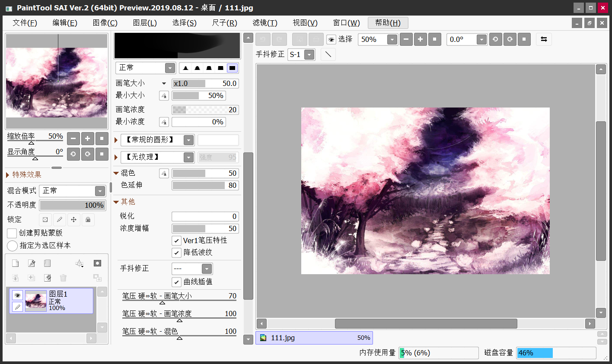Open the 编辑(E) menu
The height and width of the screenshot is (364, 612).
[x=65, y=23]
